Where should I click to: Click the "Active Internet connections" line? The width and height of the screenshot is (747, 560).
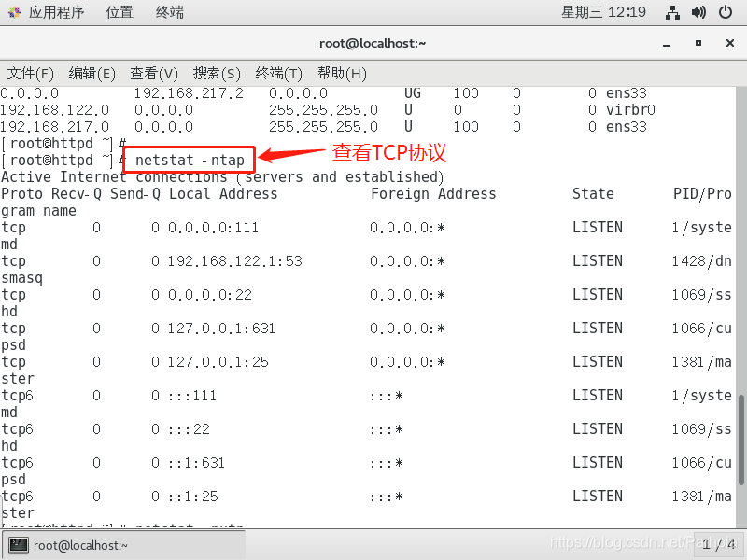click(222, 177)
